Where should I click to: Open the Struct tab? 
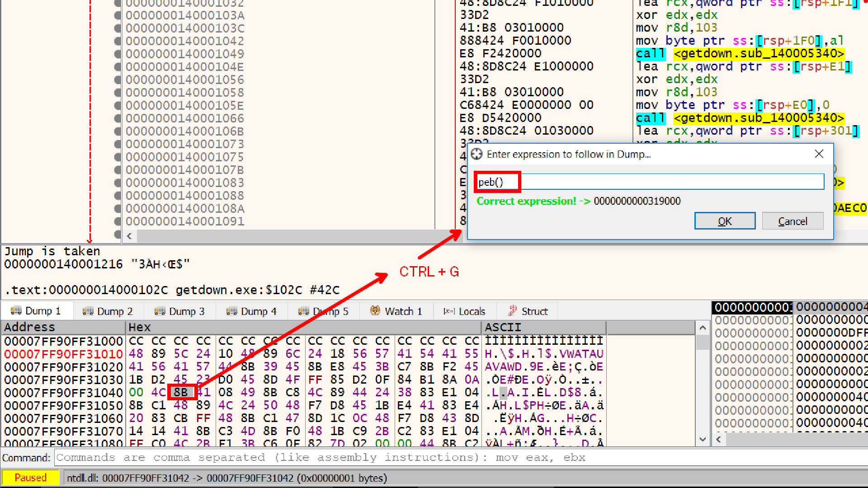point(528,311)
